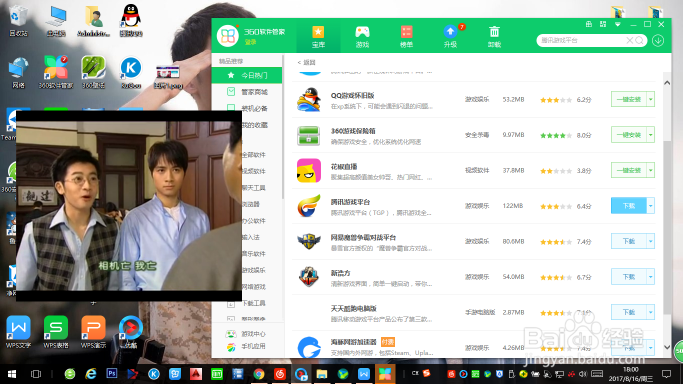Select the 输入法 category
The height and width of the screenshot is (384, 683).
(x=251, y=238)
